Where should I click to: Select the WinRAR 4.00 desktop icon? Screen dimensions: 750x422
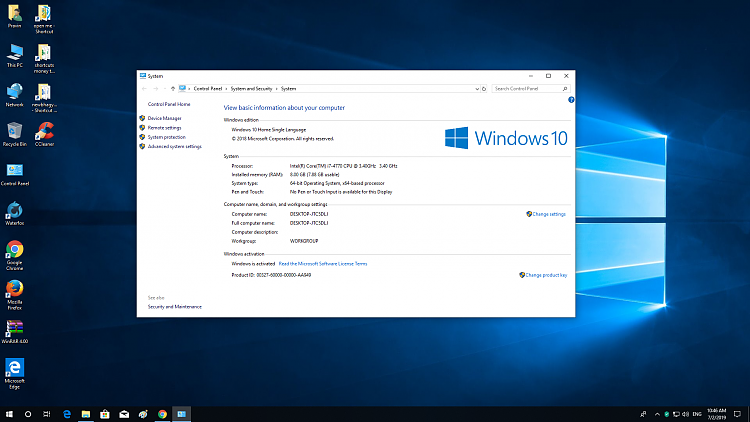[15, 332]
